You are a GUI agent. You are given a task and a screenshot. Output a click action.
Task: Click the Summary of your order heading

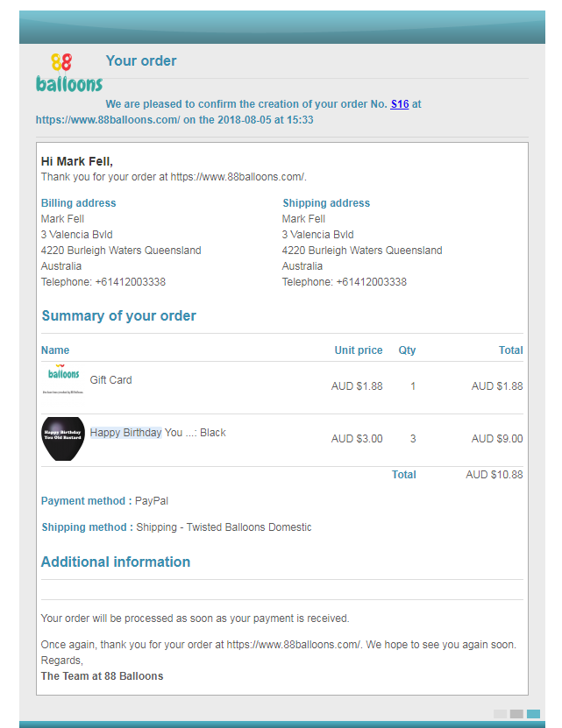pyautogui.click(x=118, y=316)
